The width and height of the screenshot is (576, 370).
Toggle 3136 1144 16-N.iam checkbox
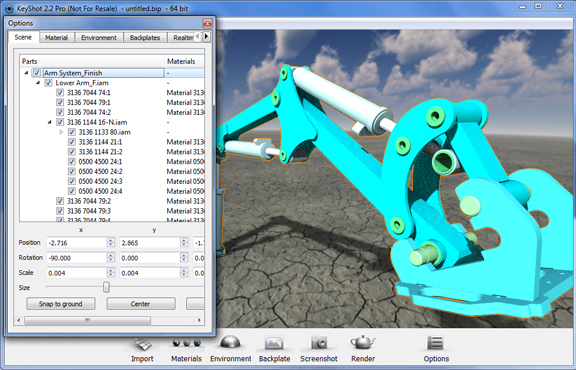coord(60,122)
